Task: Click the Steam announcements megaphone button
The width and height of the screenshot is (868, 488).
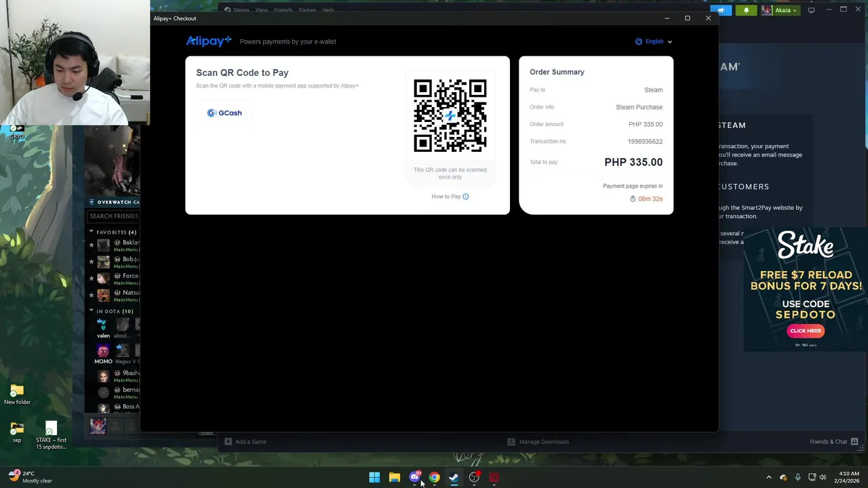Action: pyautogui.click(x=722, y=10)
